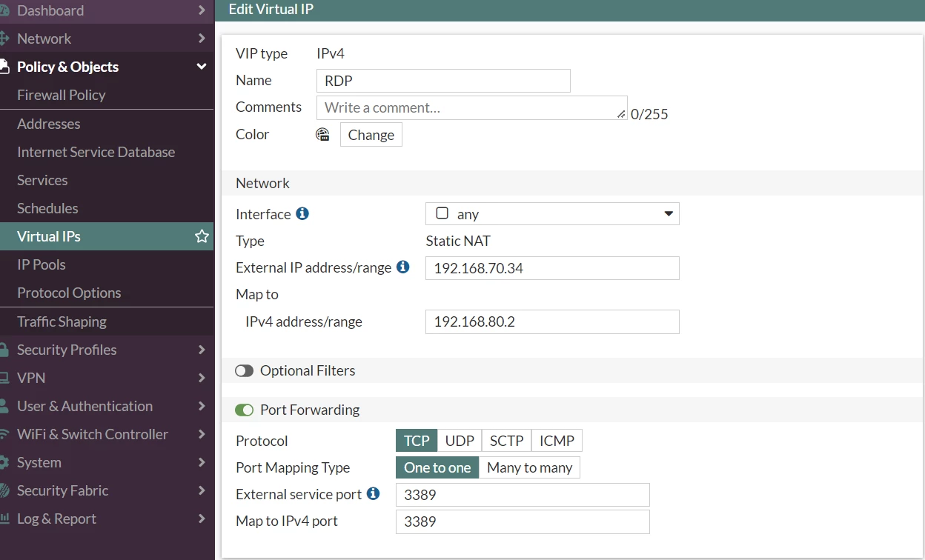925x560 pixels.
Task: Turn off the Port Forwarding toggle
Action: pos(244,410)
